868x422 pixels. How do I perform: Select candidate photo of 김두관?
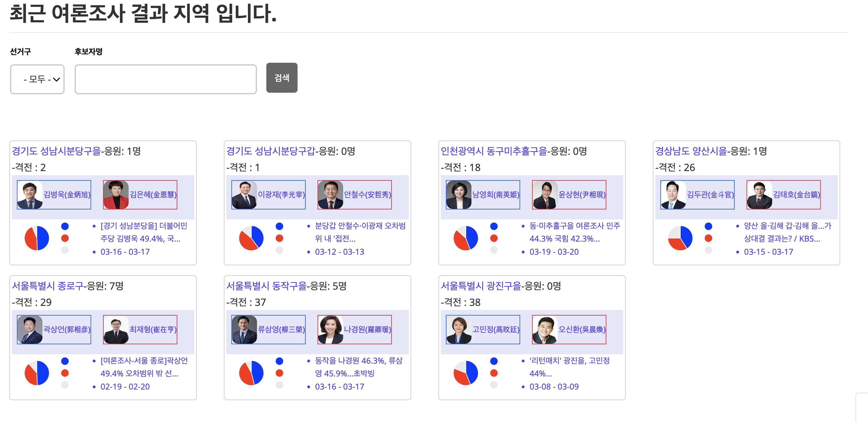pyautogui.click(x=673, y=195)
